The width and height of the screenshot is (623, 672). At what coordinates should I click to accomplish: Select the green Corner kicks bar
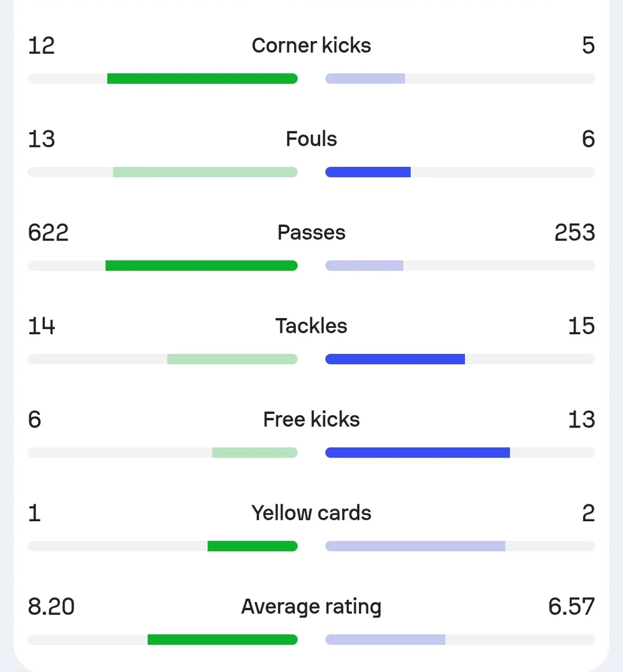[x=202, y=79]
